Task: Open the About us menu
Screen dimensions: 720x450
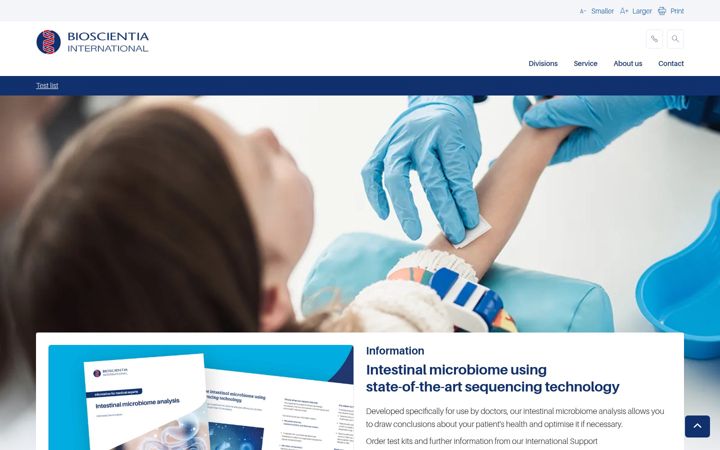Action: pyautogui.click(x=628, y=63)
